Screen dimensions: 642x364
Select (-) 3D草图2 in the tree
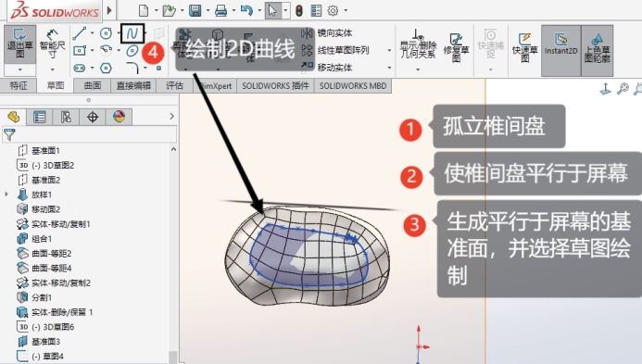tap(46, 166)
